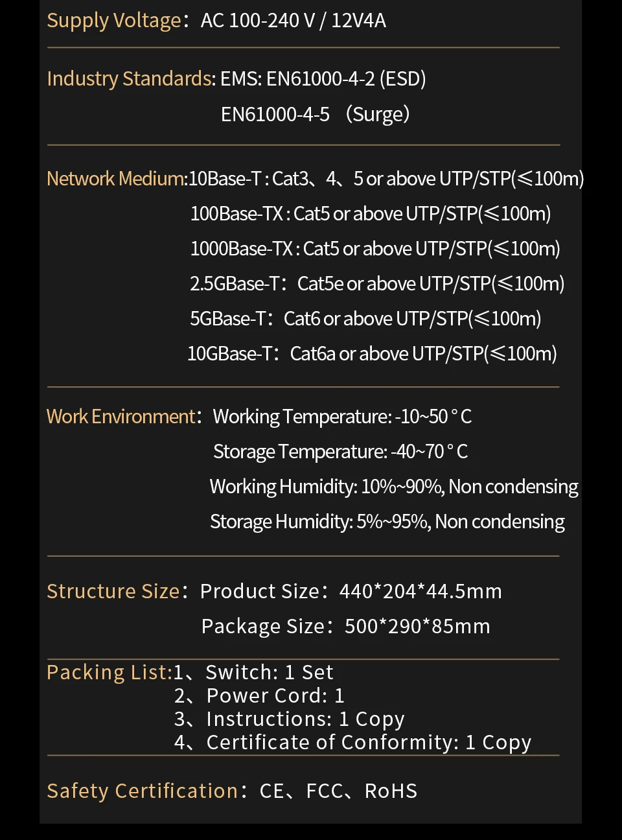Click the Network Medium label
Image resolution: width=622 pixels, height=840 pixels.
(117, 178)
